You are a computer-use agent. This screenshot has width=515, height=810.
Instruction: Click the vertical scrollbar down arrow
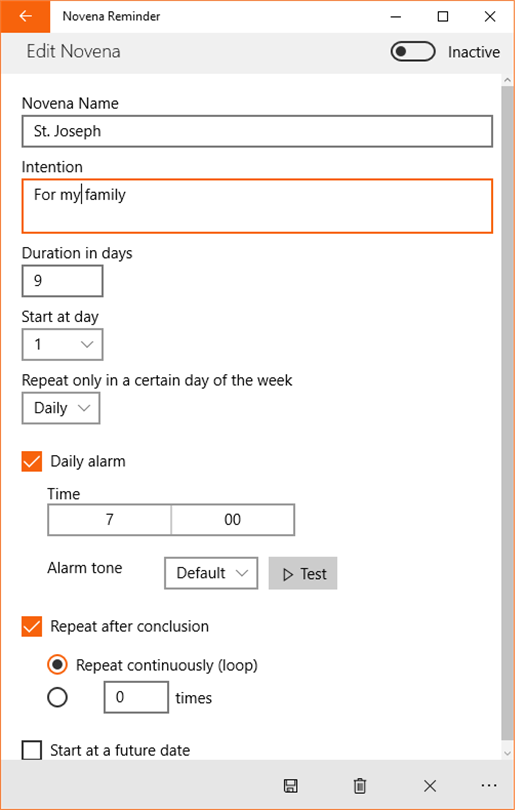(x=507, y=753)
